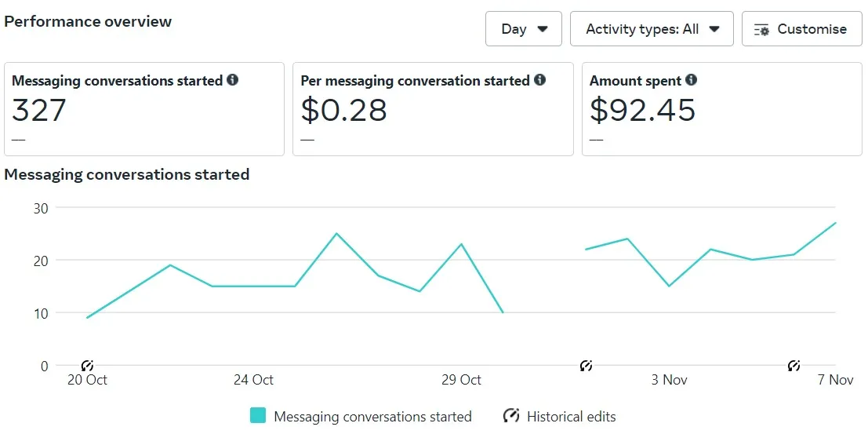Click info icon beside Per messaging conversation started
The image size is (868, 445).
(539, 80)
